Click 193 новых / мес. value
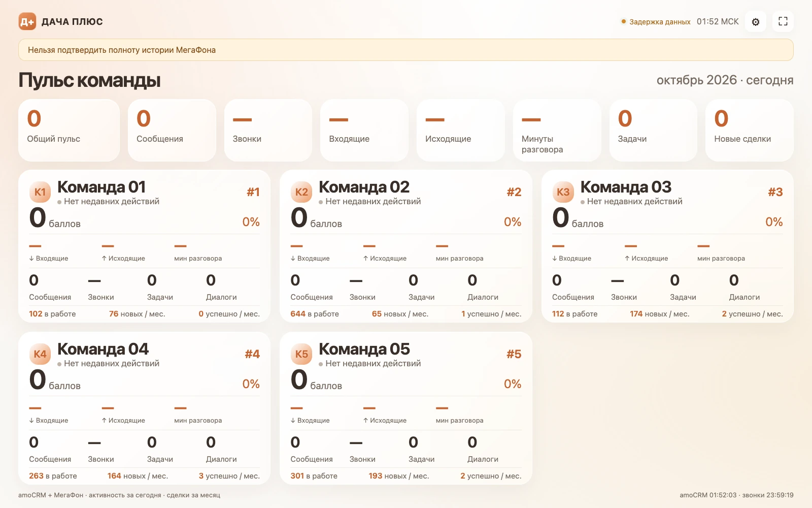812x508 pixels. pos(399,476)
